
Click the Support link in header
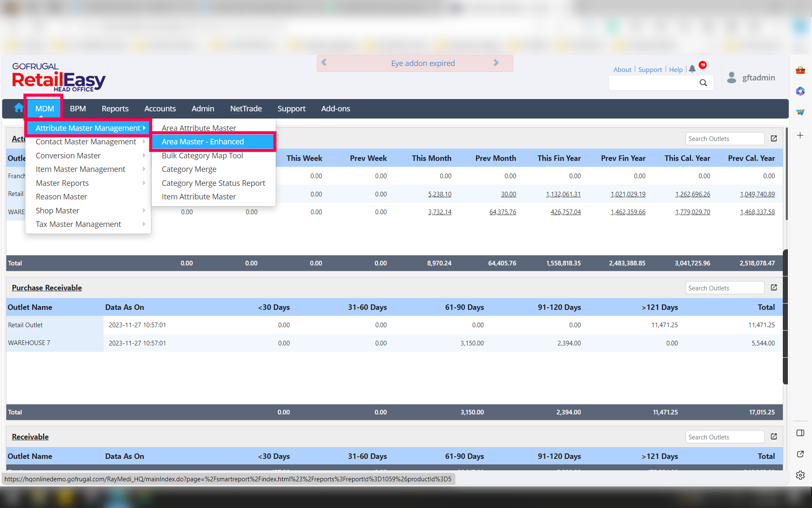(650, 69)
